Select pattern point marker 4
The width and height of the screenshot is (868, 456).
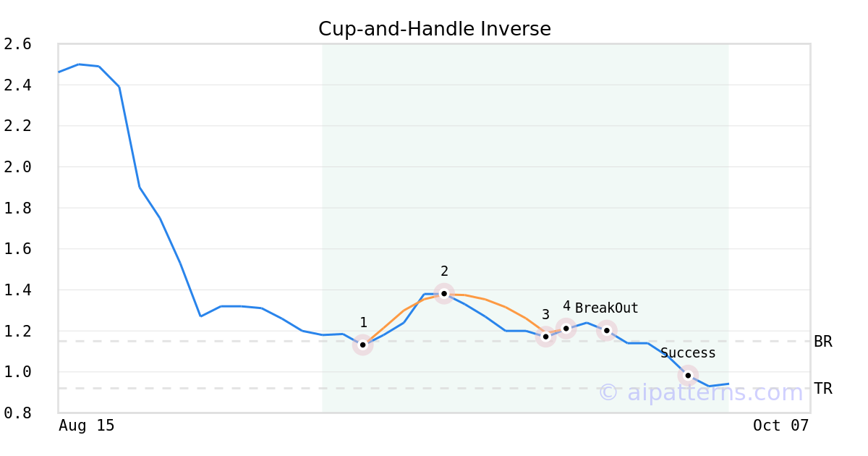[566, 329]
